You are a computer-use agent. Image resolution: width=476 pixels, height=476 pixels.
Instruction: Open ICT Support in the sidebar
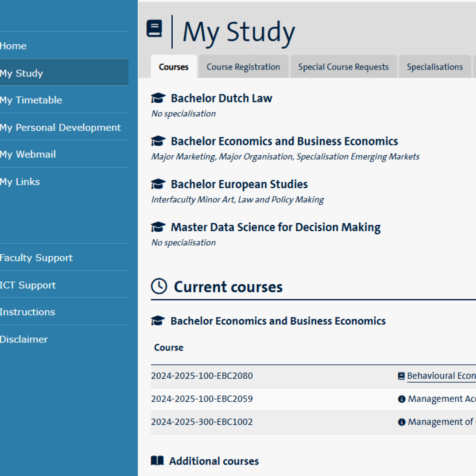click(28, 285)
